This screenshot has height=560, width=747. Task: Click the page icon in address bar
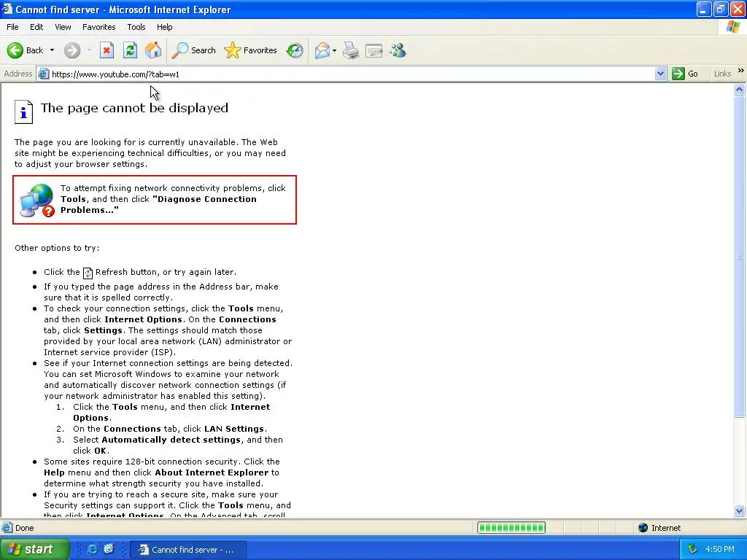43,74
